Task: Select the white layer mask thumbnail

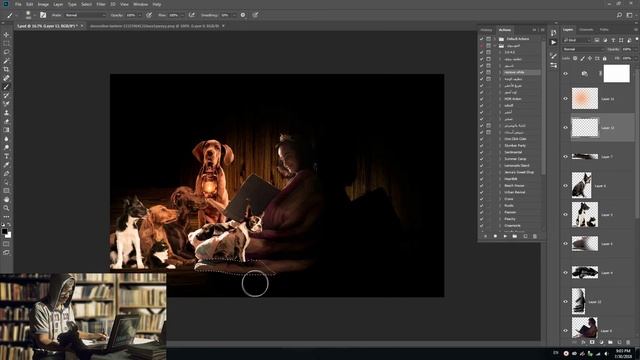Action: click(x=616, y=74)
